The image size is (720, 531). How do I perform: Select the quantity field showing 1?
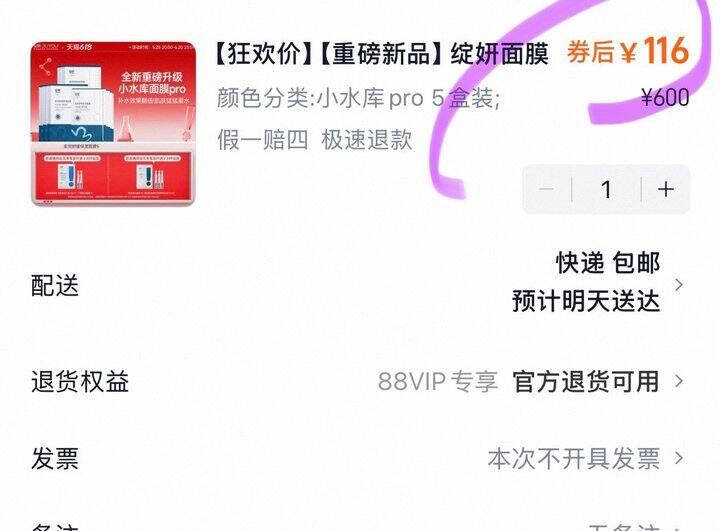pyautogui.click(x=607, y=189)
